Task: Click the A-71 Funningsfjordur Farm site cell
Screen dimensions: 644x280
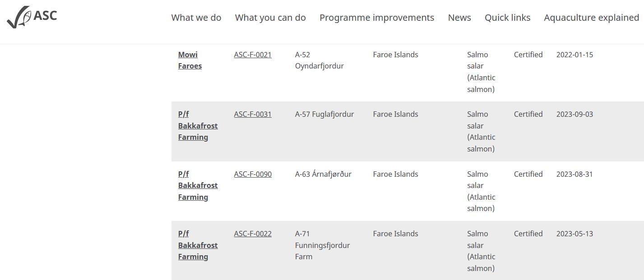Action: 322,245
